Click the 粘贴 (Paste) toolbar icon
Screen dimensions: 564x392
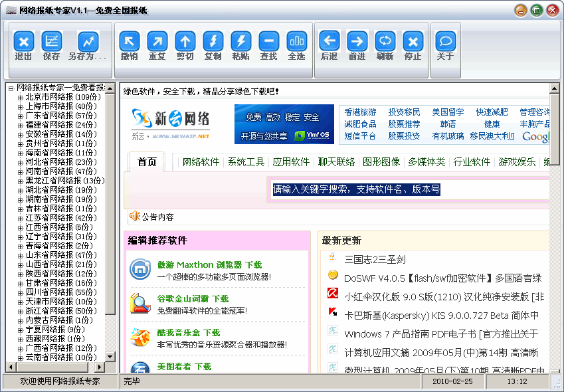coord(241,41)
